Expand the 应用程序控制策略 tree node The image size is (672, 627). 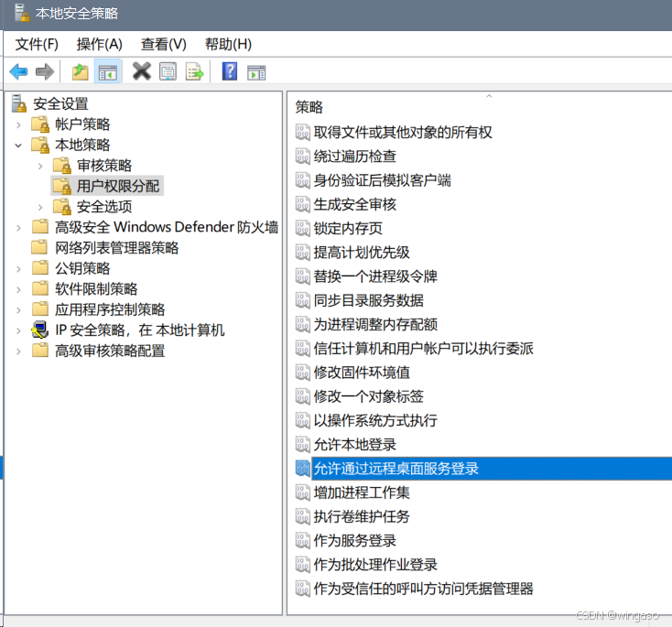(x=18, y=310)
